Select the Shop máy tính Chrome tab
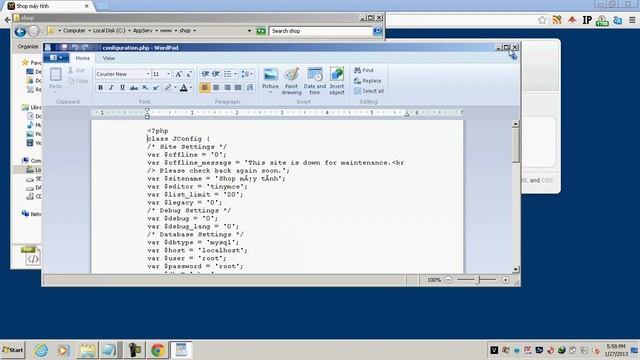Viewport: 640px width, 360px height. point(48,6)
